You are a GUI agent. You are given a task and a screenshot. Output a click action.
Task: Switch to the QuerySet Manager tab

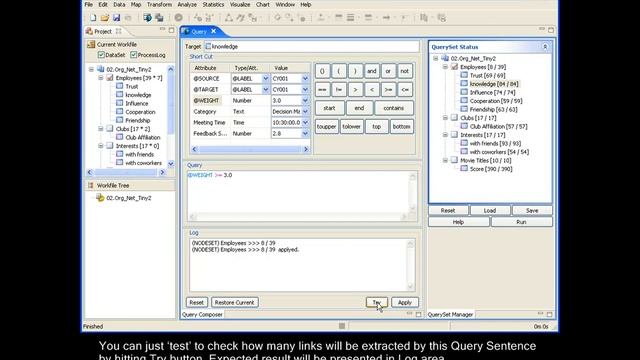(450, 315)
